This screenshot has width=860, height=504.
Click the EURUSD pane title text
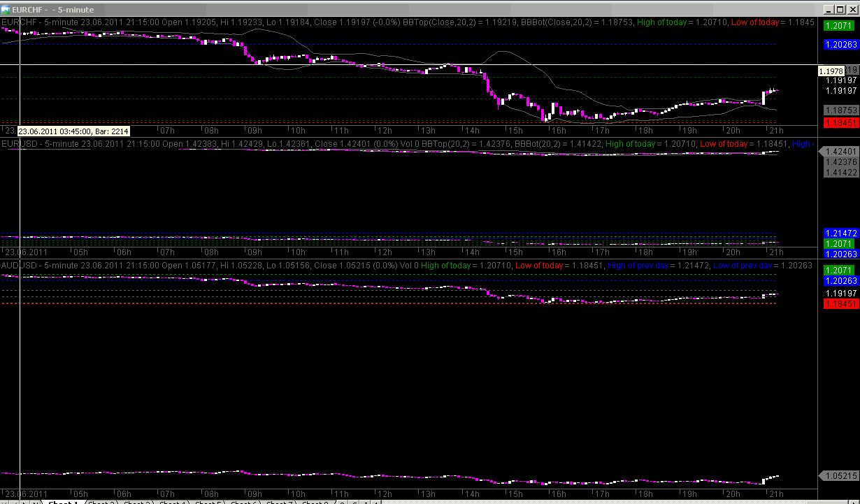(x=39, y=143)
